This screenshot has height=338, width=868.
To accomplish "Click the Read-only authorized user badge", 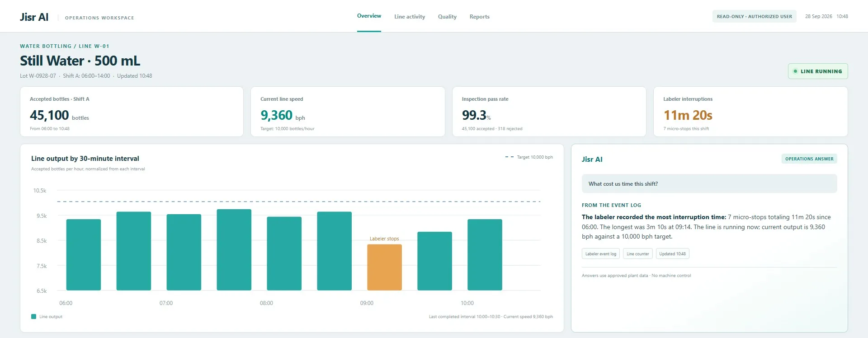I will tap(754, 16).
